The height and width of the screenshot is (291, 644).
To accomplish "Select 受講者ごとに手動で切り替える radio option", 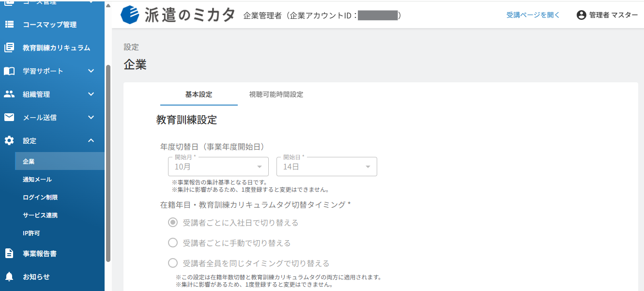I will click(172, 243).
